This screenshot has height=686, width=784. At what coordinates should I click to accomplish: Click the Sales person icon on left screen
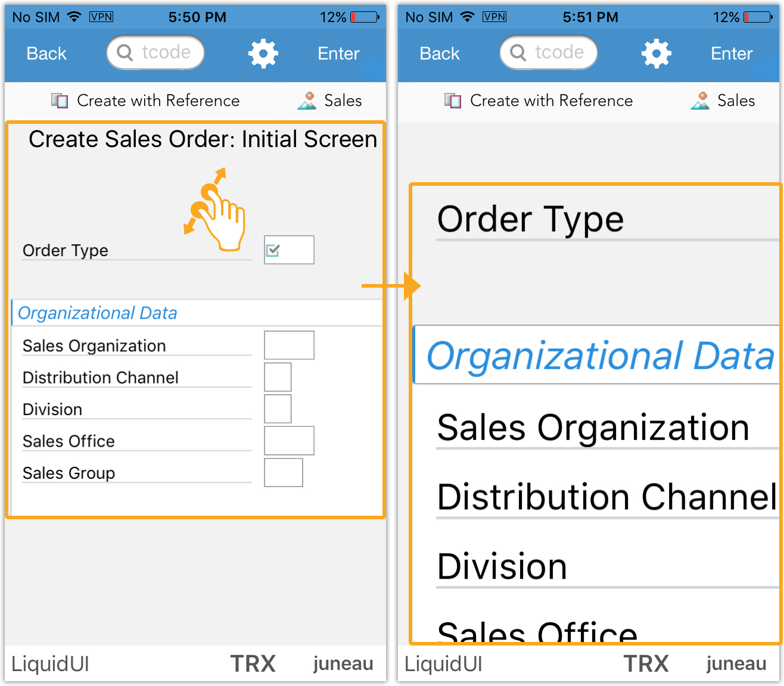tap(307, 101)
